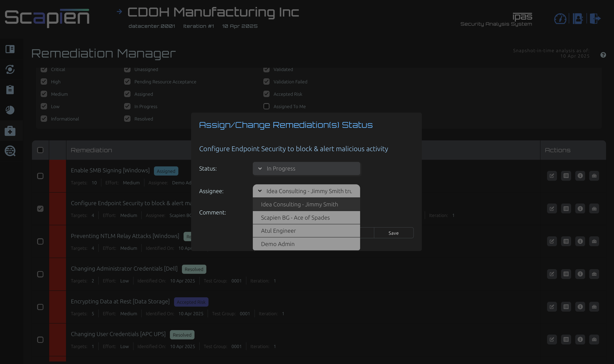
Task: View info for Changing Administrator Credentials
Action: click(580, 274)
